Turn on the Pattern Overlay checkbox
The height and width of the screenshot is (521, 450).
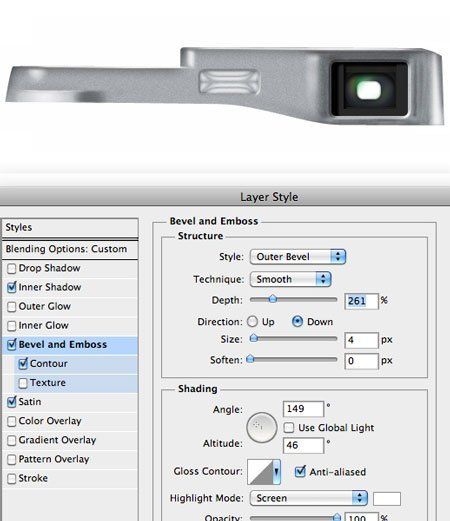point(12,460)
